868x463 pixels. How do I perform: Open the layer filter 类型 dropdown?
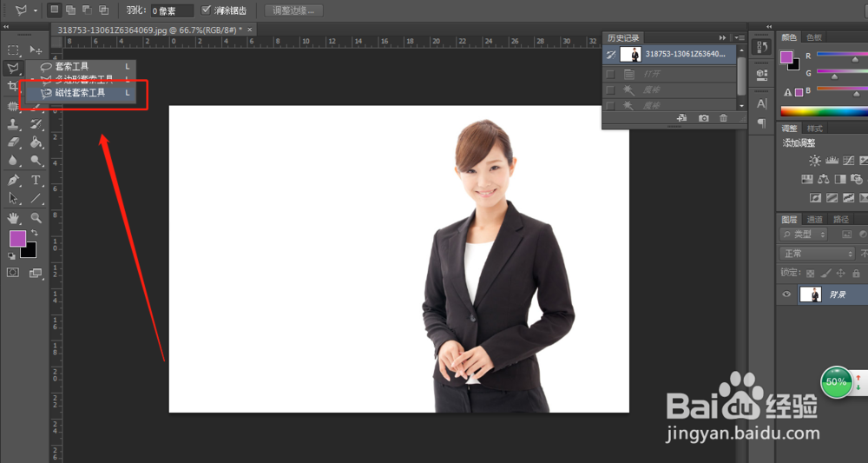[x=803, y=235]
